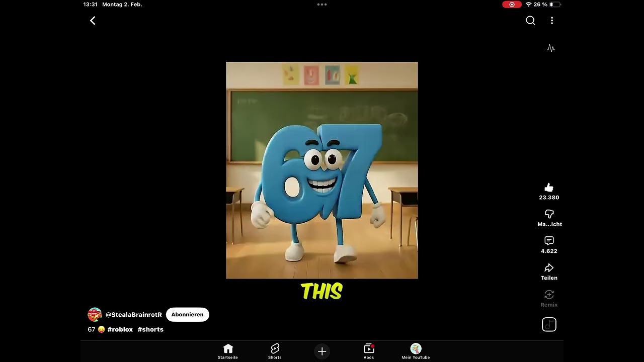Tap the Montag 2. Feb. date

[122, 5]
